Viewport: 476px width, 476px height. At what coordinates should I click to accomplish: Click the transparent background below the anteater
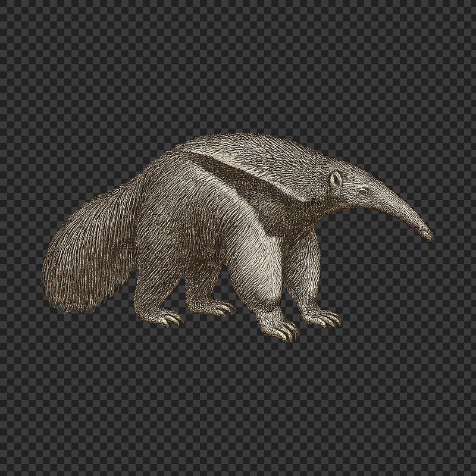[x=238, y=405]
